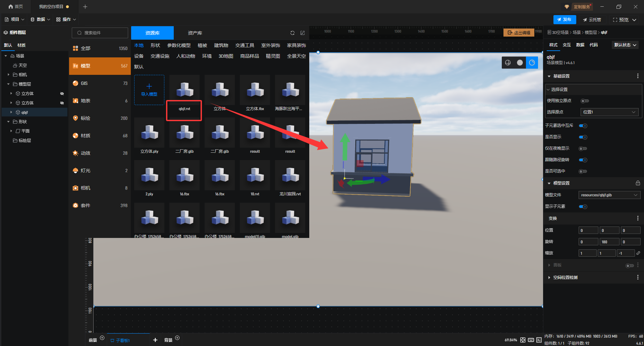Click the scale link icon

[x=638, y=253]
